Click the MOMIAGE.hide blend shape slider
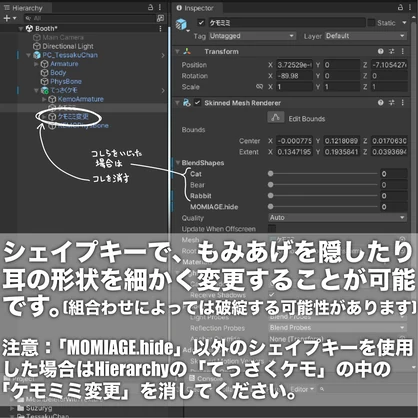The width and height of the screenshot is (418, 418). pos(323,206)
